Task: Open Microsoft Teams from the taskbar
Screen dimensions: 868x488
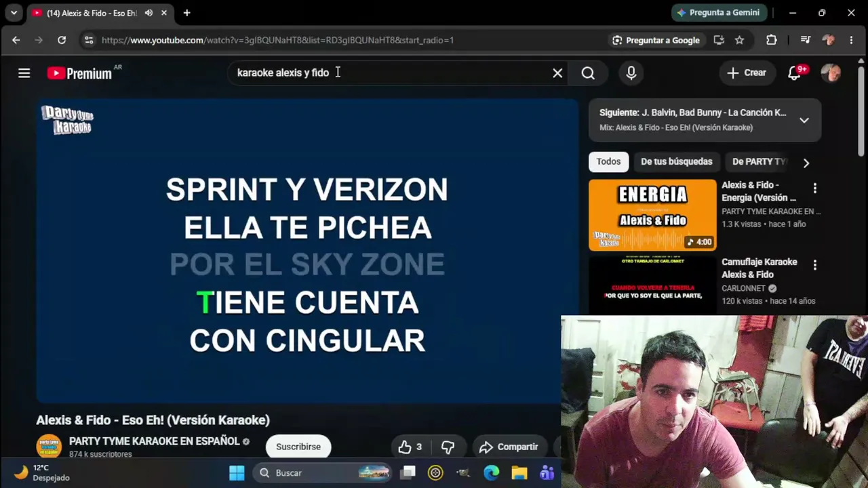Action: click(547, 472)
